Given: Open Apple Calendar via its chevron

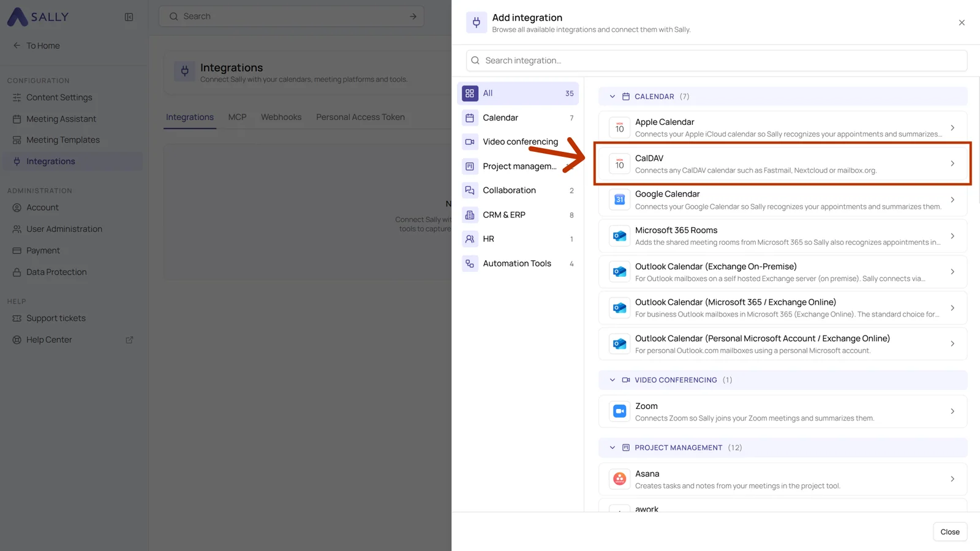Looking at the screenshot, I should pyautogui.click(x=952, y=128).
